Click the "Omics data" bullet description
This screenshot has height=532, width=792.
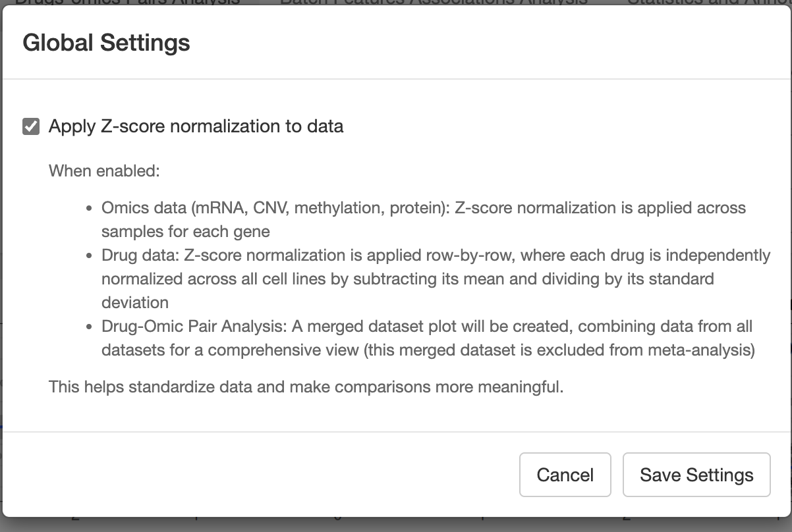tap(423, 208)
